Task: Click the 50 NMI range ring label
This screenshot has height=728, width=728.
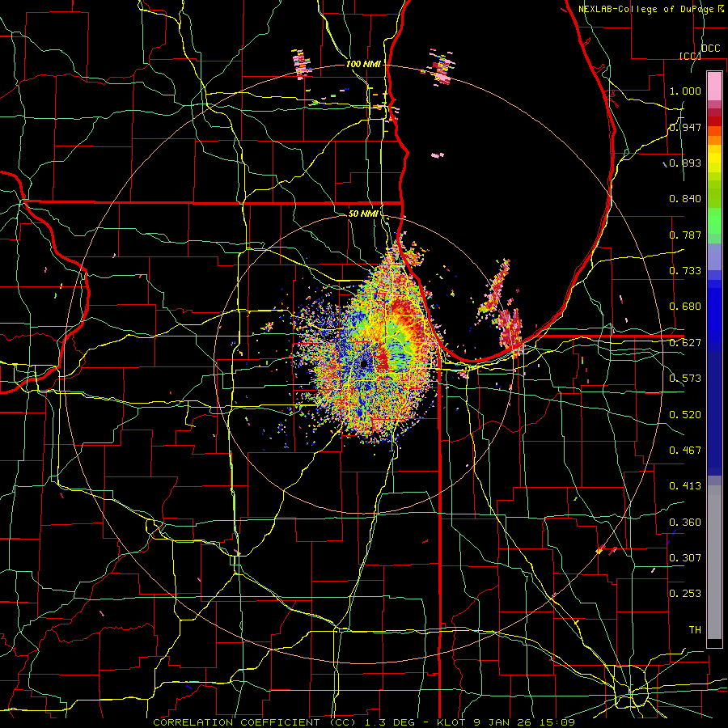Action: click(x=363, y=214)
